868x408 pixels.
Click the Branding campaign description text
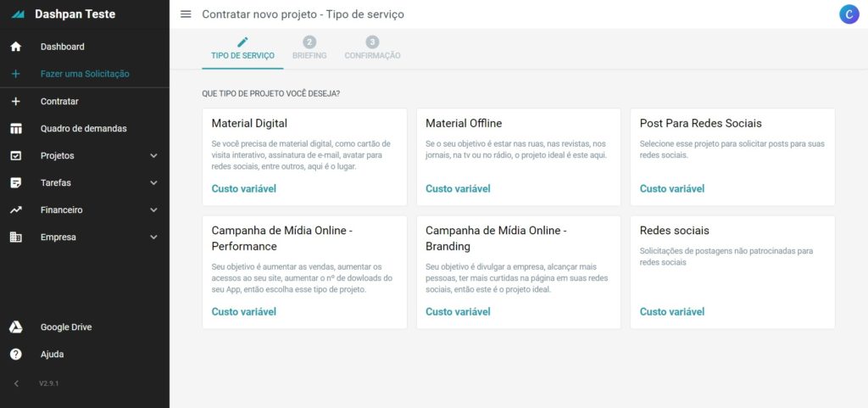tap(517, 278)
